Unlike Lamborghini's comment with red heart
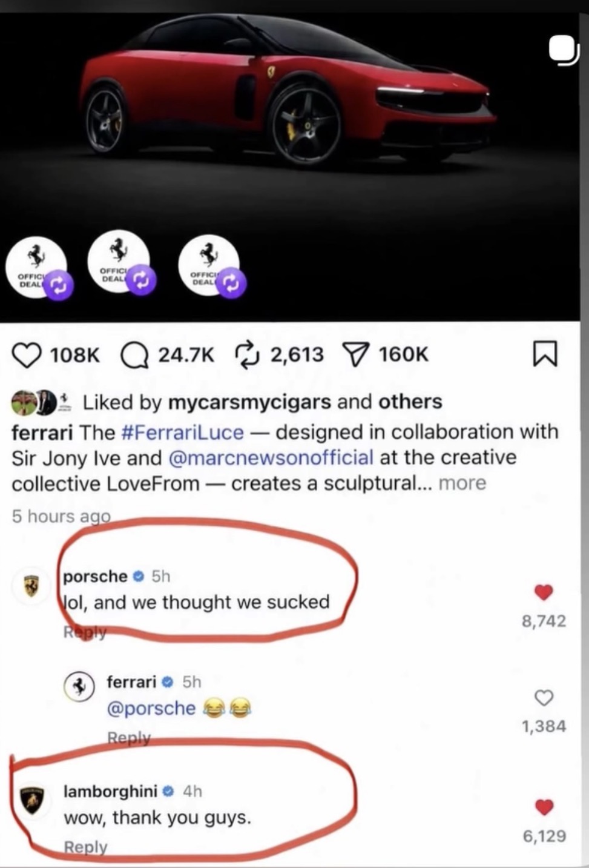 pos(544,807)
